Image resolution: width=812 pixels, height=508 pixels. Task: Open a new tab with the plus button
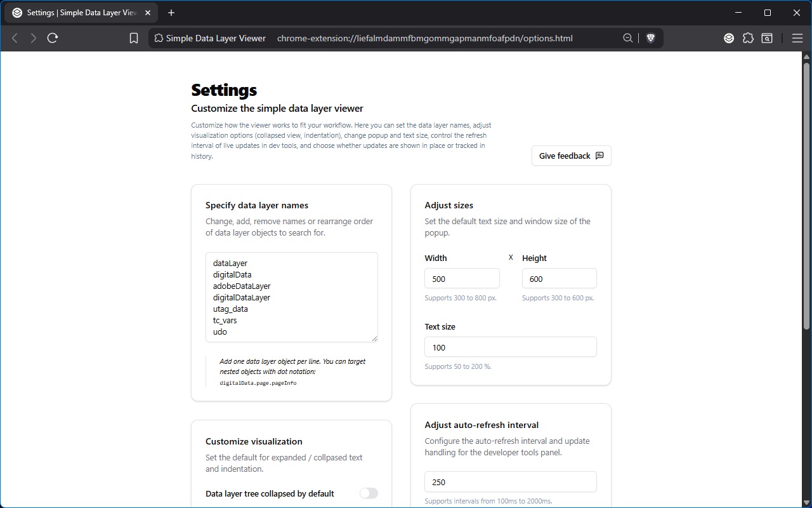tap(171, 13)
